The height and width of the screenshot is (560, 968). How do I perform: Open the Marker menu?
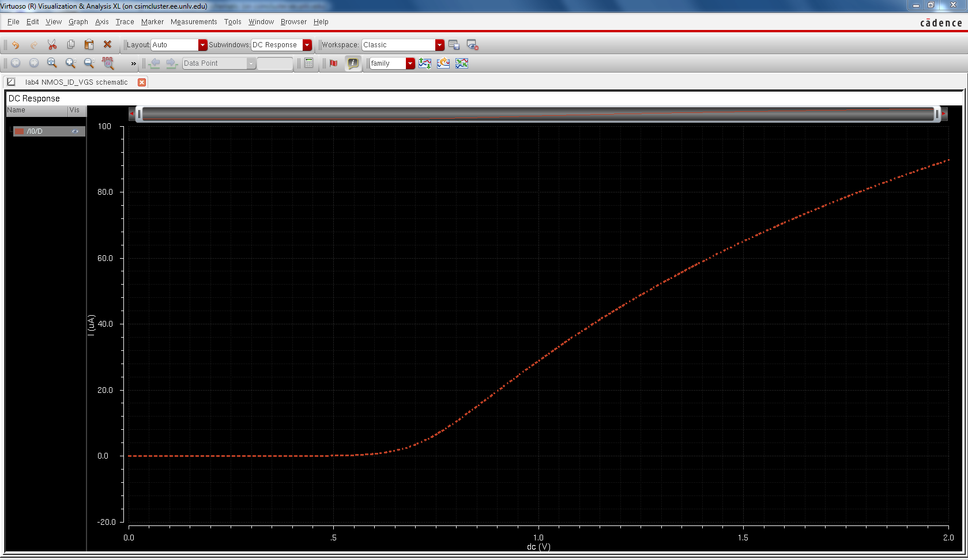point(152,22)
